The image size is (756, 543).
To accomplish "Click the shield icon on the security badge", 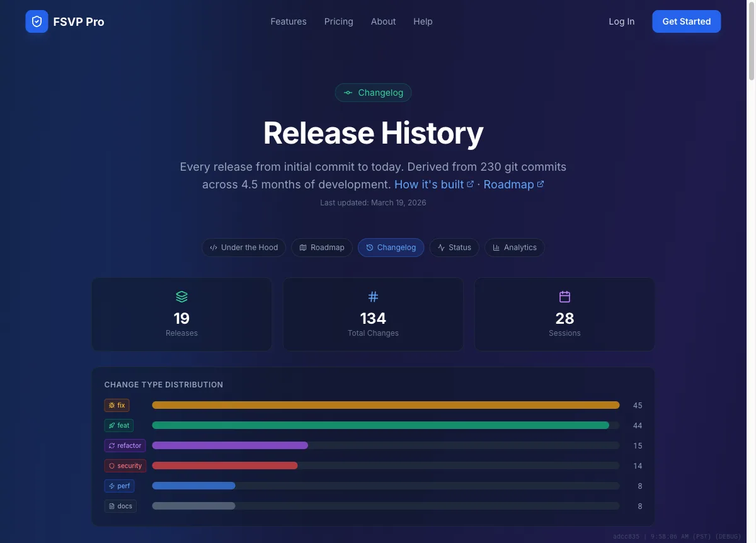I will [x=111, y=466].
